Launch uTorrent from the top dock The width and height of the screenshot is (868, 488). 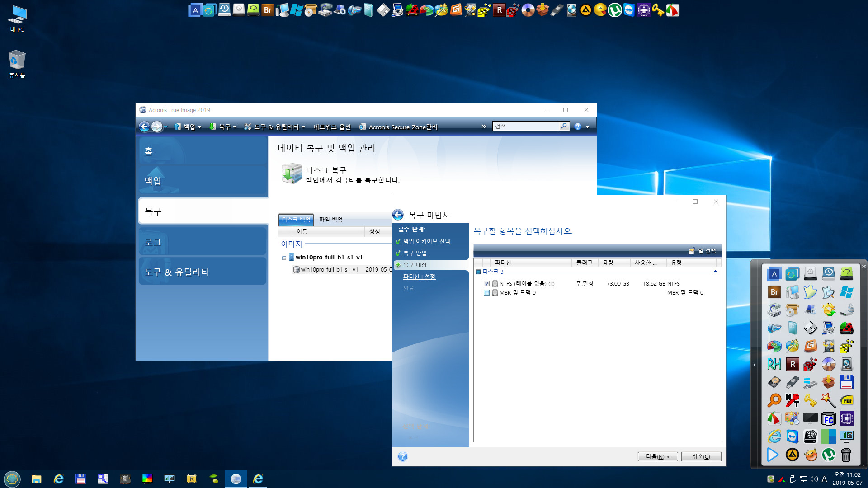(614, 10)
